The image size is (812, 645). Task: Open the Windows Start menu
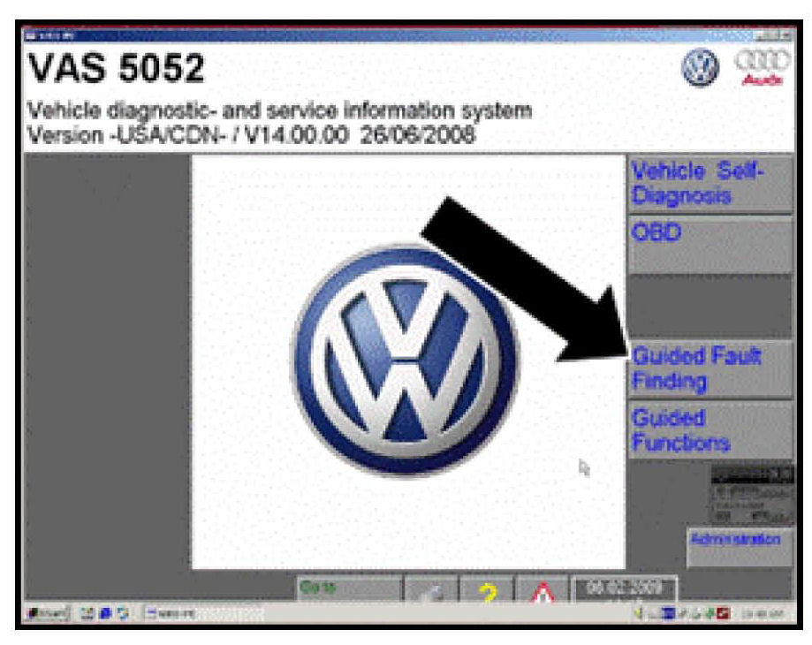tap(43, 612)
